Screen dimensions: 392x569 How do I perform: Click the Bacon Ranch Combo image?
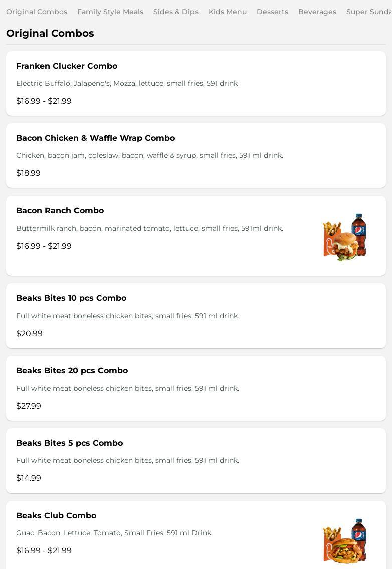345,237
